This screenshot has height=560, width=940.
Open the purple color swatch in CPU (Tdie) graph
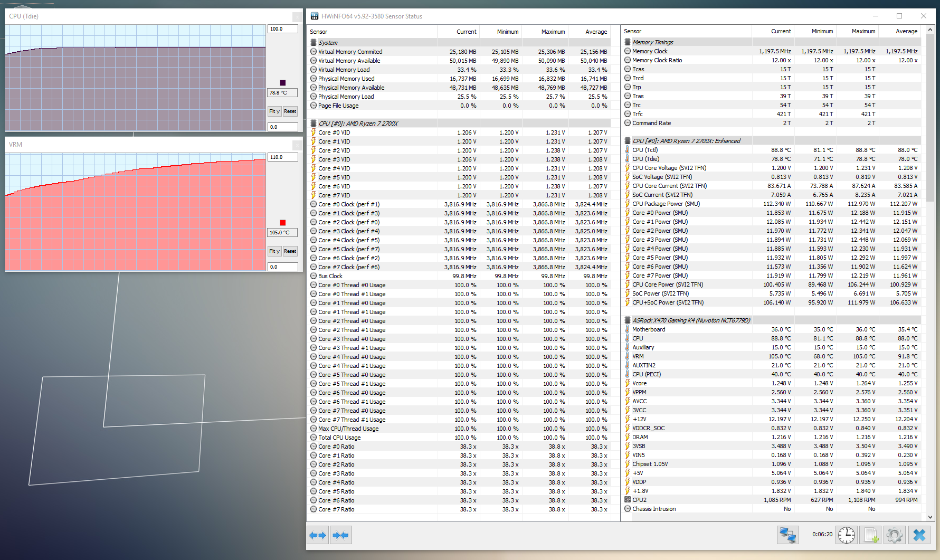click(283, 83)
